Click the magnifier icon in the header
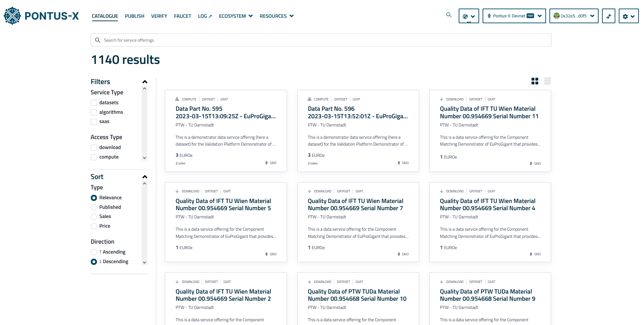 point(449,15)
